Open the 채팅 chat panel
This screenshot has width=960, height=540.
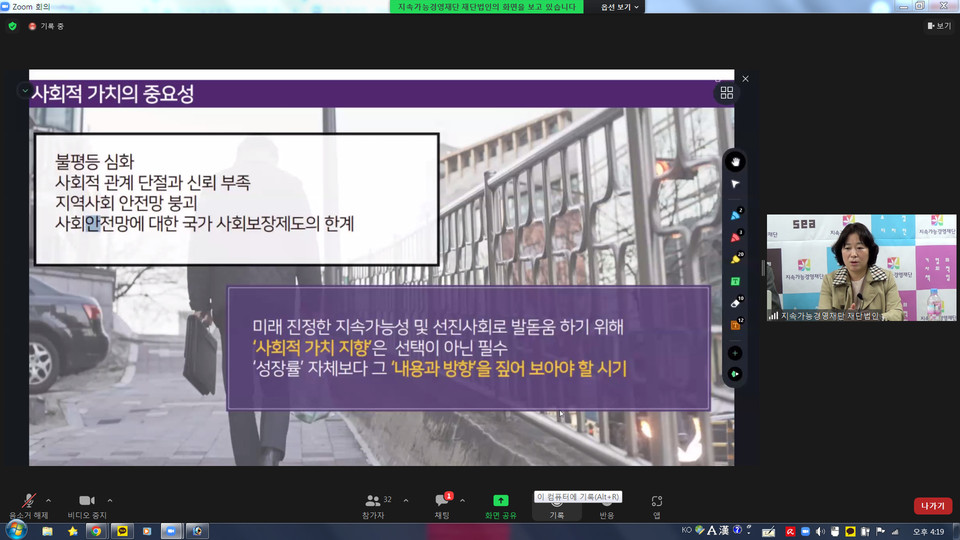tap(441, 503)
